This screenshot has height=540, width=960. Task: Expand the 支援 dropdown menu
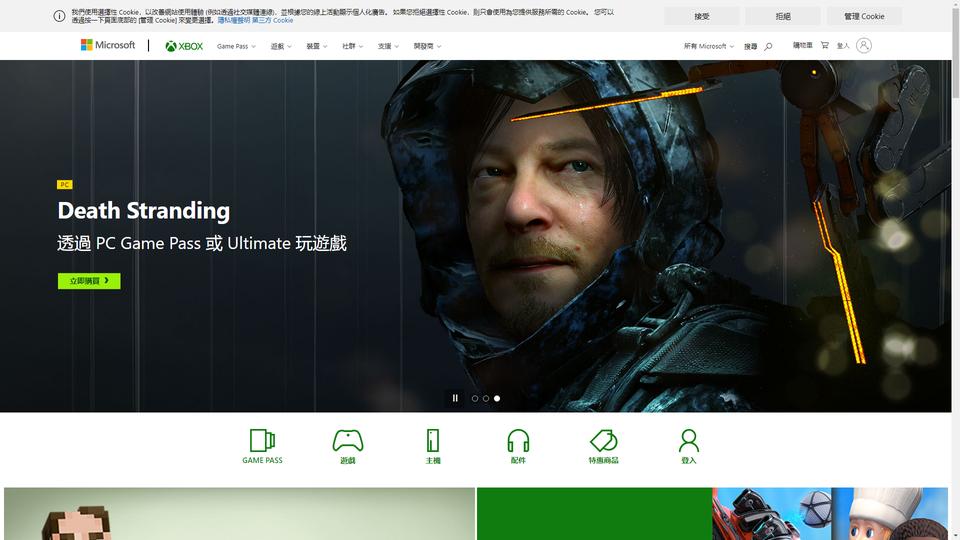tap(388, 46)
